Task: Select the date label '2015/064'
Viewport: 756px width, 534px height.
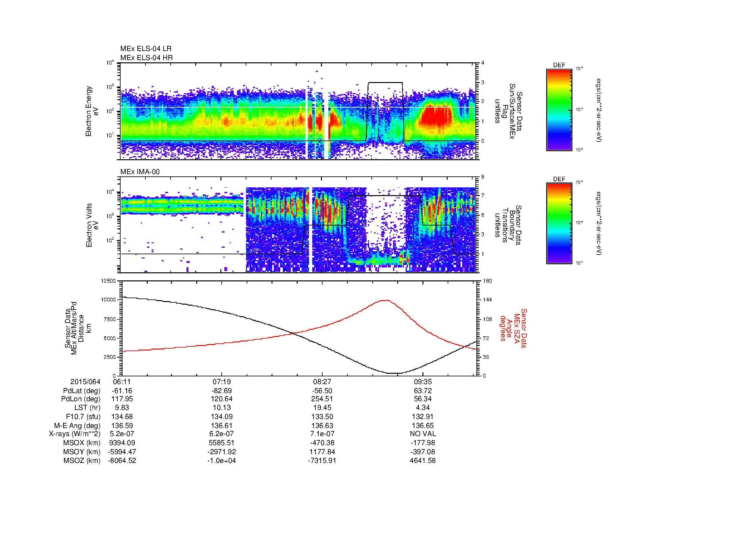Action: point(85,382)
